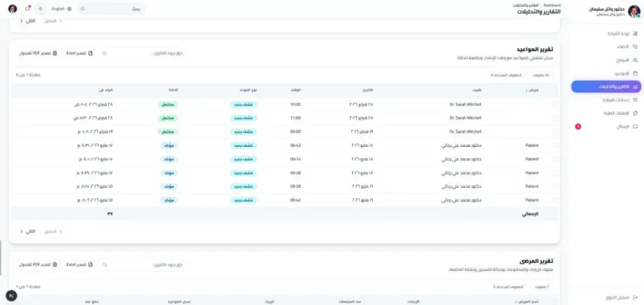Click the مكتمل badge in the 10:00 row
The height and width of the screenshot is (305, 644).
point(167,104)
